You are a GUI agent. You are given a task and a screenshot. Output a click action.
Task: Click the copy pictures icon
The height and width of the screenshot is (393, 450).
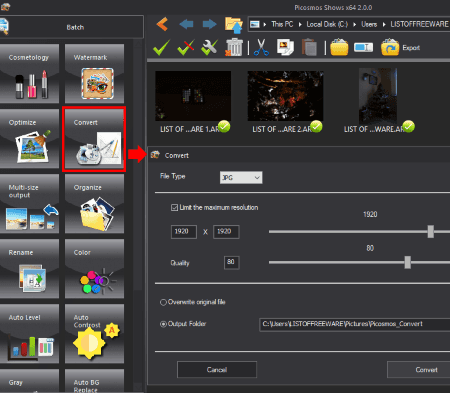pos(285,47)
